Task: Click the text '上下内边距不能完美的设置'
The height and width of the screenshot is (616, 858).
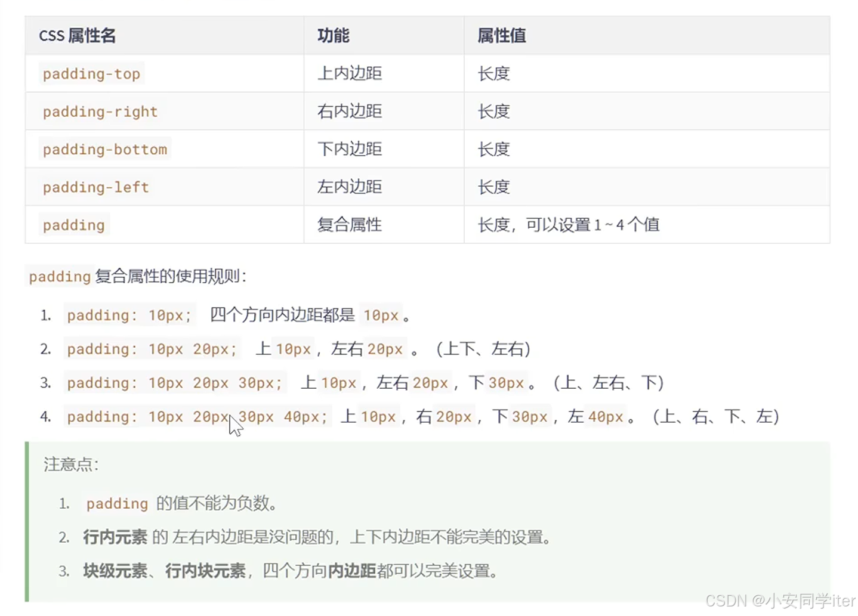Action: pyautogui.click(x=446, y=537)
